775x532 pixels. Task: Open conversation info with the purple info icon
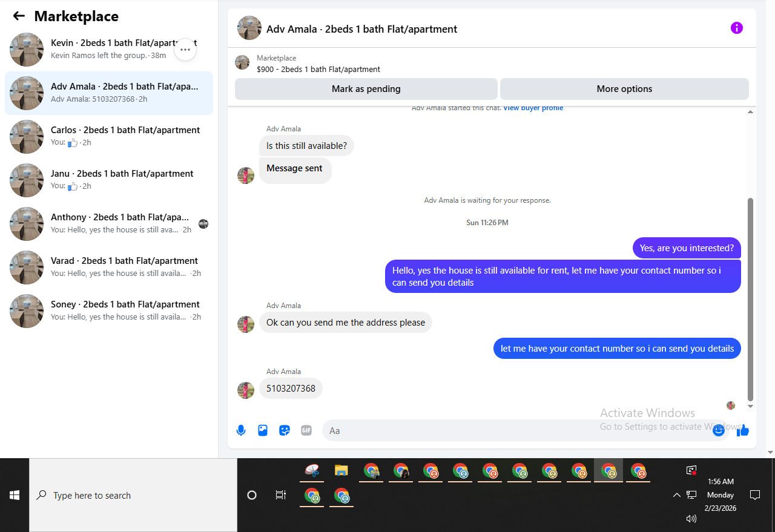click(736, 28)
